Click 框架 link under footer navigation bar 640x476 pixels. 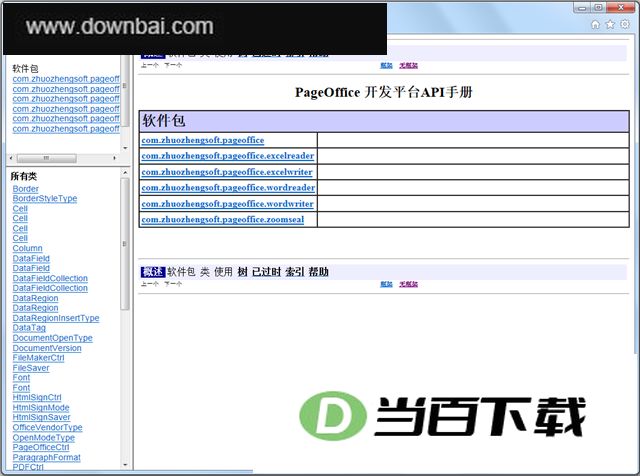(386, 284)
